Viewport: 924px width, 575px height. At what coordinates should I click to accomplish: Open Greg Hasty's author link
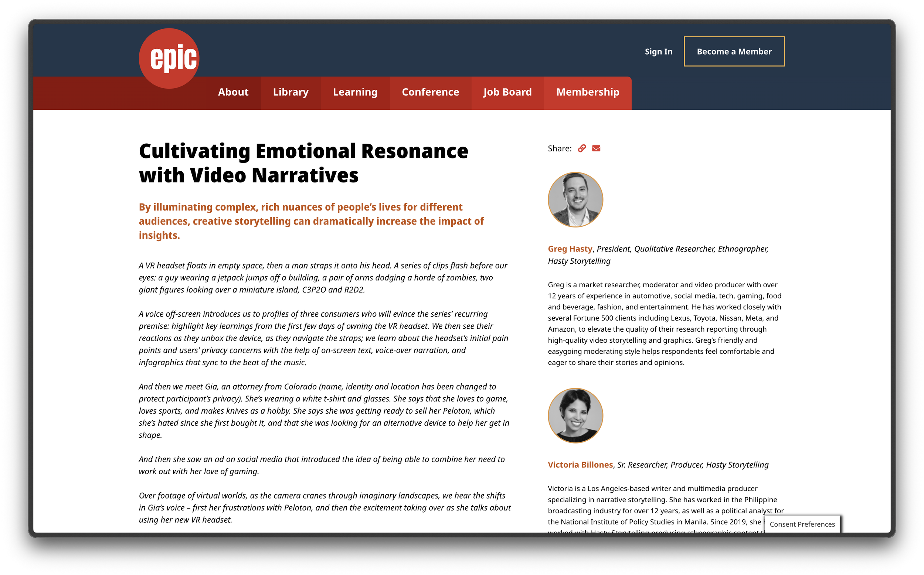pos(570,249)
